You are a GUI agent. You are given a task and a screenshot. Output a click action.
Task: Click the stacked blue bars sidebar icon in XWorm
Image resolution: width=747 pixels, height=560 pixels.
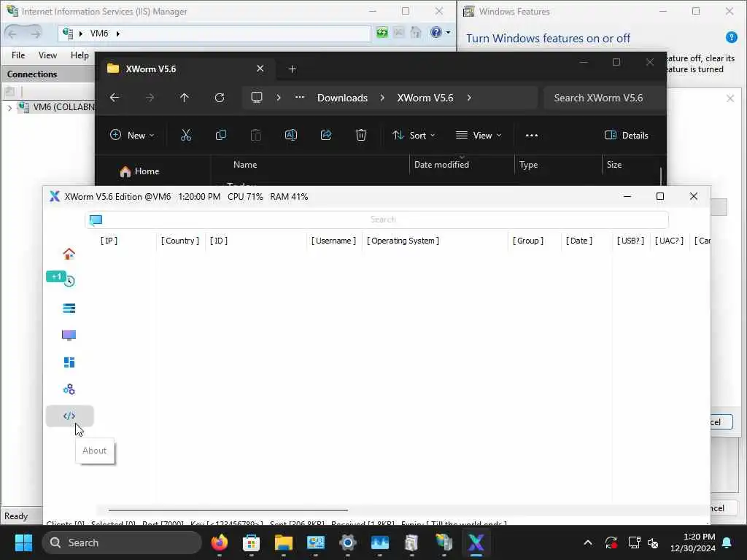click(69, 308)
